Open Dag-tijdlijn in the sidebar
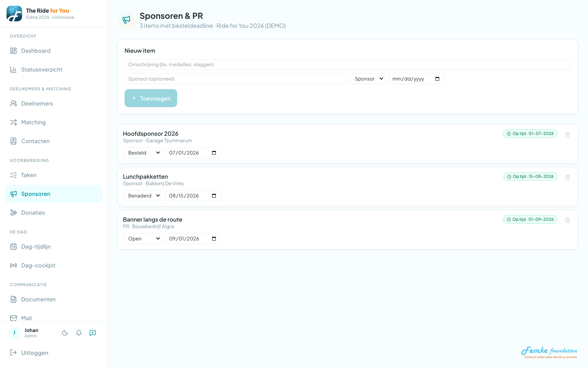588x368 pixels. 53,247
